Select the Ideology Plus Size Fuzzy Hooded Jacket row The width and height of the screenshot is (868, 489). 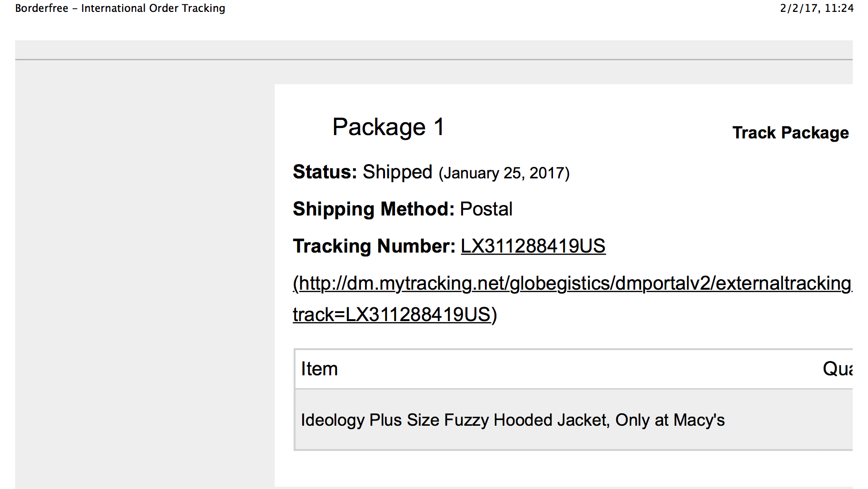tap(574, 420)
